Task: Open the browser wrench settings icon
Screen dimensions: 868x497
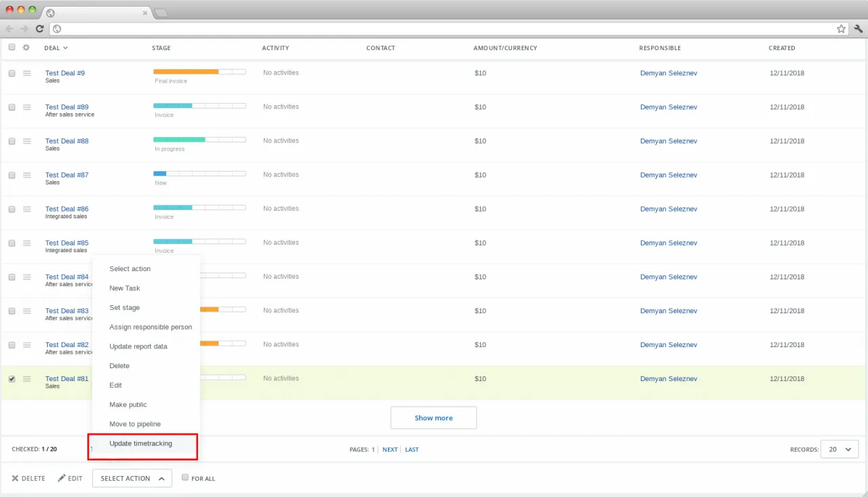Action: (858, 28)
